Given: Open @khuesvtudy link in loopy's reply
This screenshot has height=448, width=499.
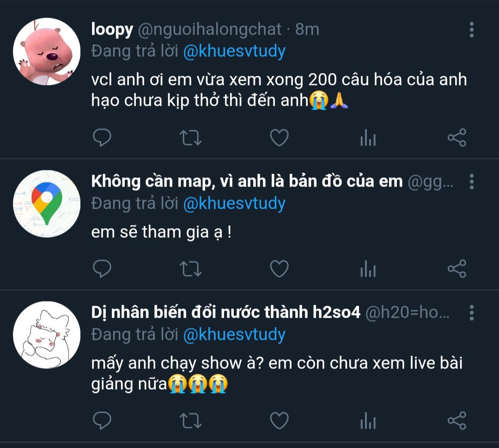Looking at the screenshot, I should 234,52.
